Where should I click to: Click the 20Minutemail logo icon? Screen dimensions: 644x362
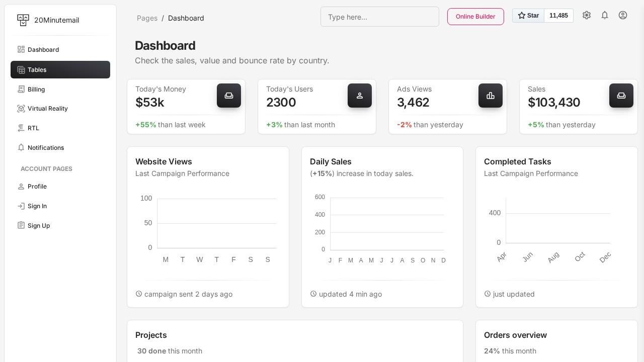[23, 20]
